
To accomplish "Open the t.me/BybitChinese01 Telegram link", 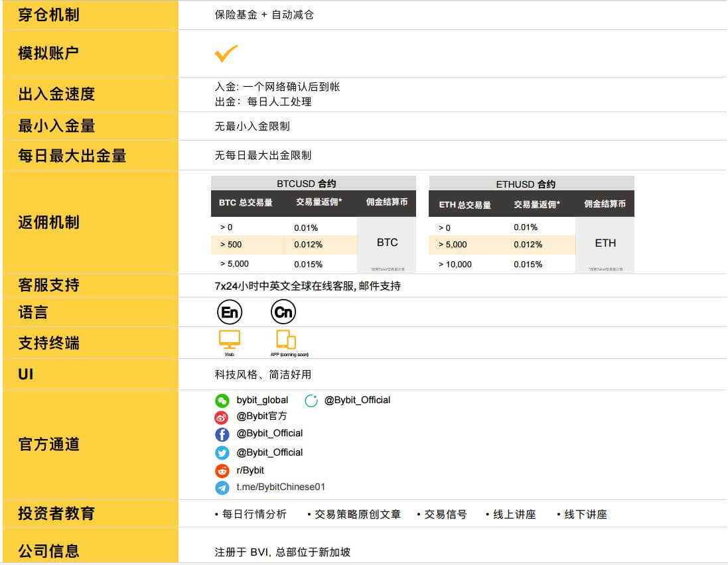I will pyautogui.click(x=281, y=487).
